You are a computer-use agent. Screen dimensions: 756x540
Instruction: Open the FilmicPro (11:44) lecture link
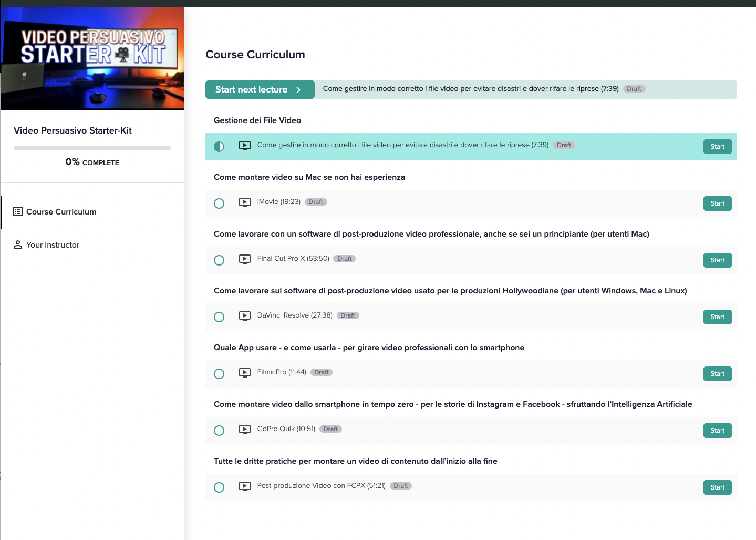(282, 372)
